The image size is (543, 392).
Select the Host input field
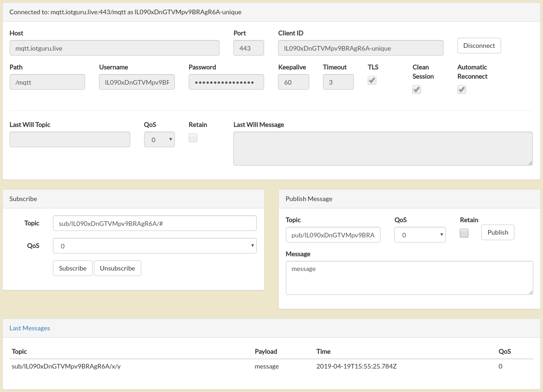pyautogui.click(x=114, y=48)
